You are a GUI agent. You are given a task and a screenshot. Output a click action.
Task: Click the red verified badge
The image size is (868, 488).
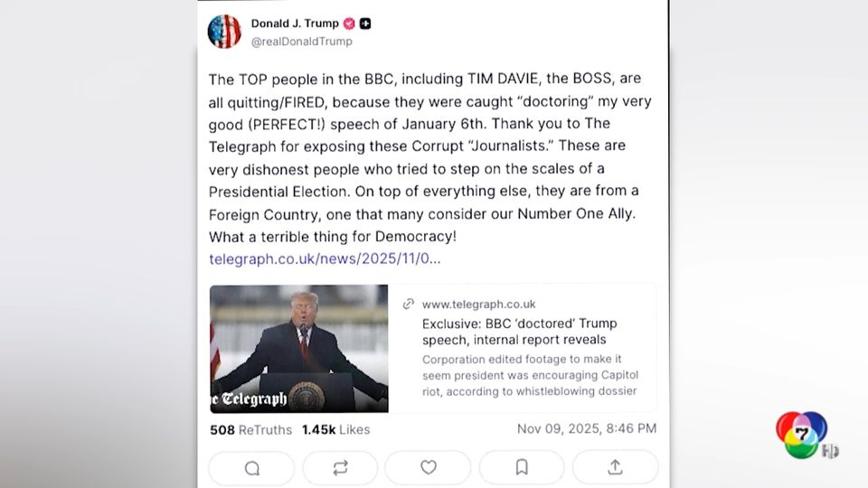349,23
